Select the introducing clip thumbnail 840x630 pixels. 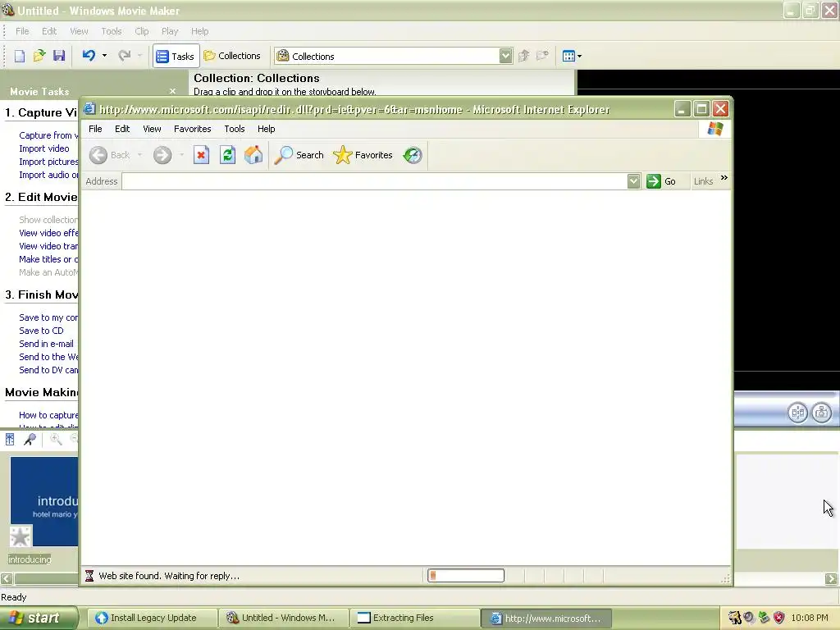pyautogui.click(x=44, y=501)
